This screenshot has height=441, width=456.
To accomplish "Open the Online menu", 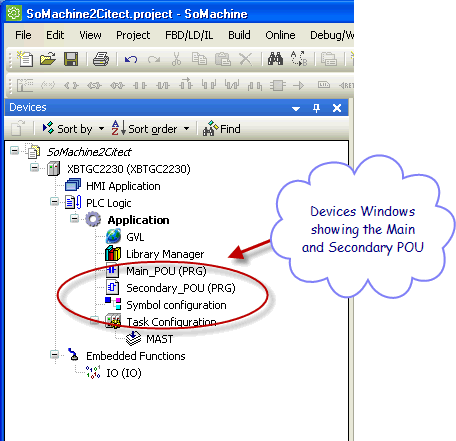I will tap(280, 35).
